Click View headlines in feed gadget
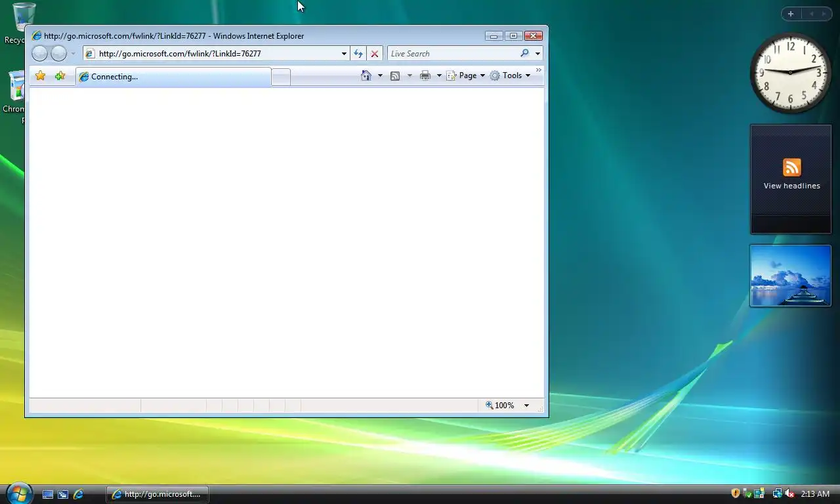Image resolution: width=840 pixels, height=504 pixels. point(791,186)
